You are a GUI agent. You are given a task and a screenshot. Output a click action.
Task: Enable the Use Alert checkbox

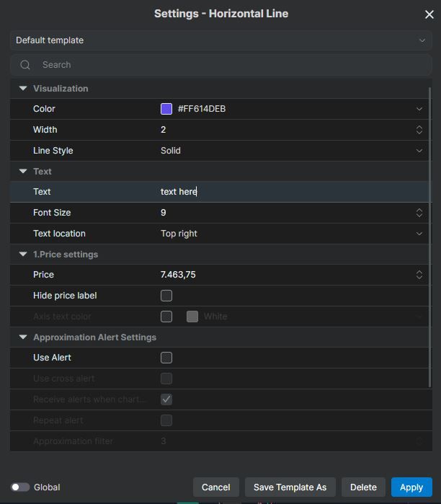click(x=166, y=358)
